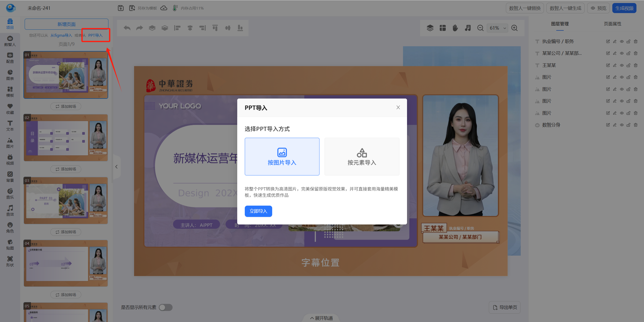The width and height of the screenshot is (644, 322).
Task: Switch to the 页面属性 tab
Action: point(612,24)
